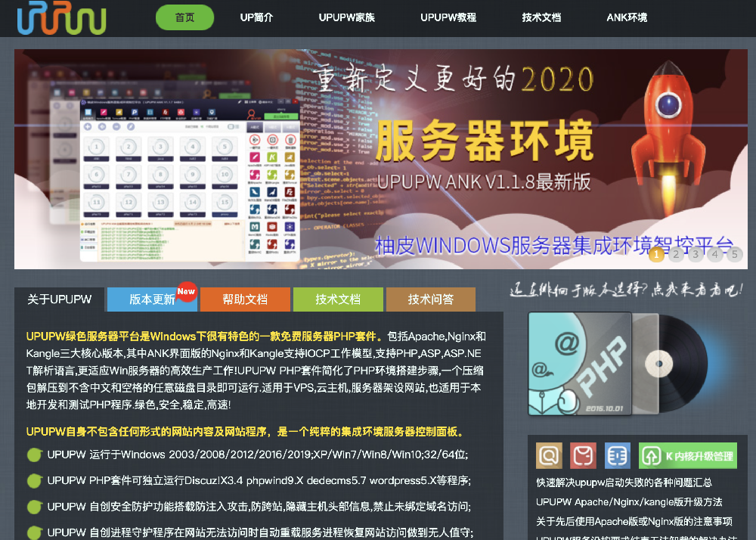Screen dimensions: 756x540
Task: Switch to the 帮助文档 tab
Action: click(245, 299)
